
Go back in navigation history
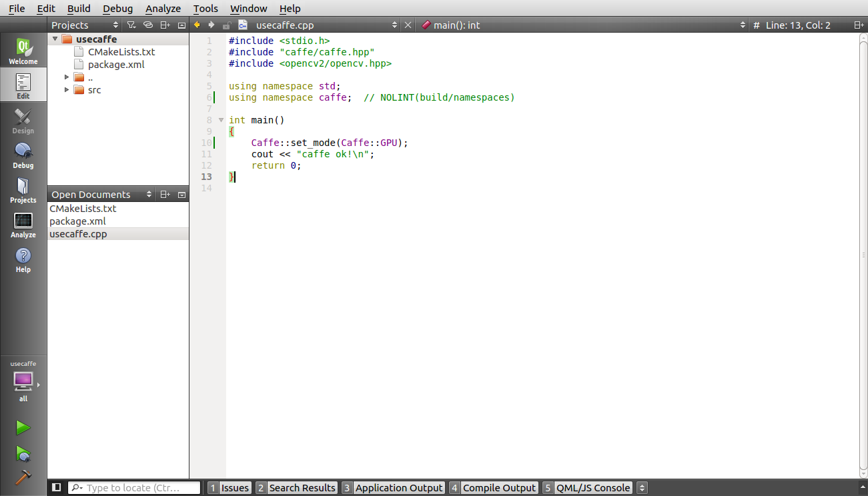click(197, 25)
